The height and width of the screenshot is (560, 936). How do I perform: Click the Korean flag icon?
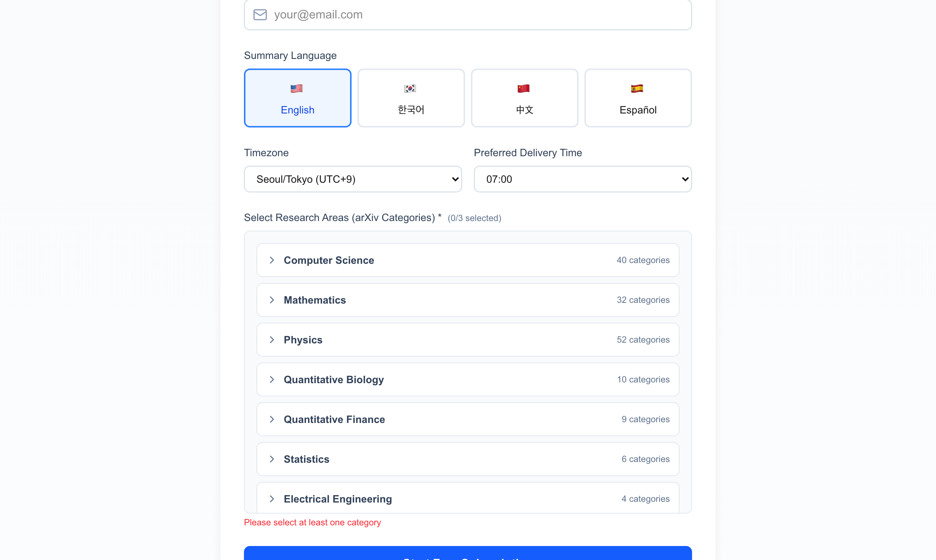click(x=410, y=88)
